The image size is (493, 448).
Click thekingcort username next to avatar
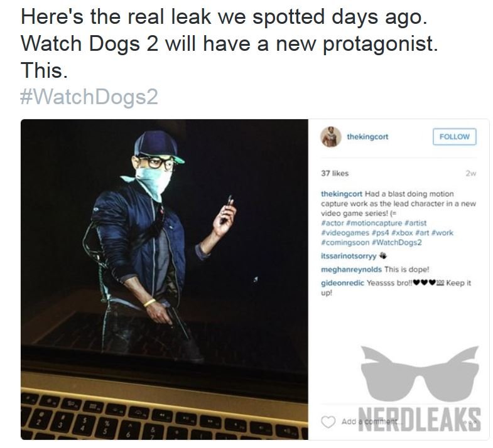pos(367,137)
